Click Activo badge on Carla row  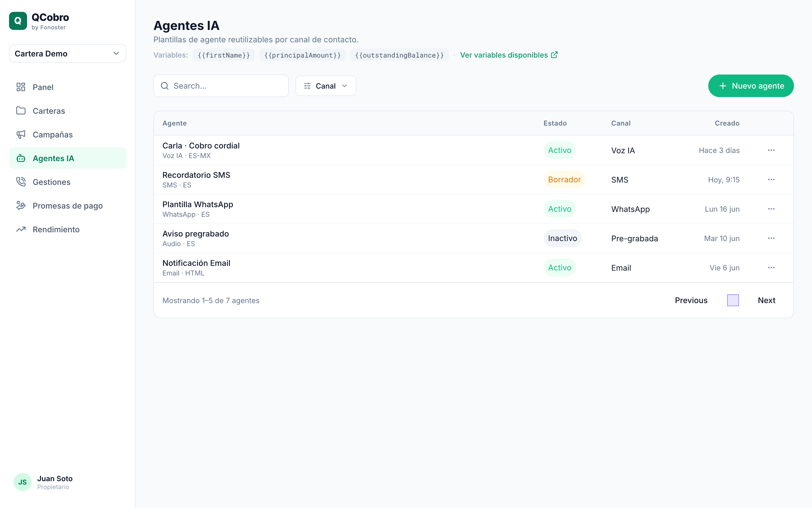coord(560,150)
